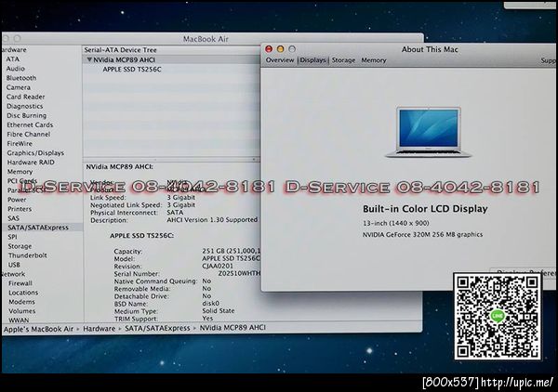Open the Storage tab in About This Mac
The height and width of the screenshot is (392, 558).
coord(343,60)
